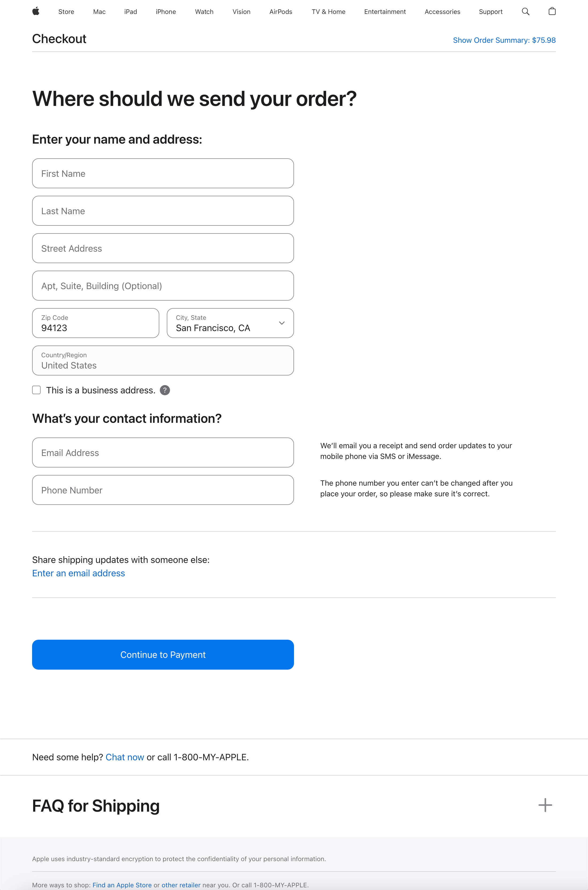
Task: Show Order Summary total link
Action: 504,40
